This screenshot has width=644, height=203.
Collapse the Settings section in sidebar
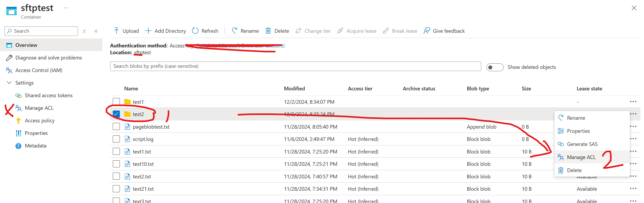[9, 83]
